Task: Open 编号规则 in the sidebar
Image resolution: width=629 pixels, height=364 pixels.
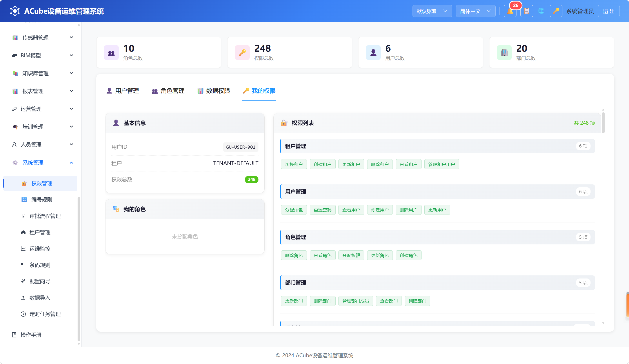Action: pyautogui.click(x=40, y=200)
